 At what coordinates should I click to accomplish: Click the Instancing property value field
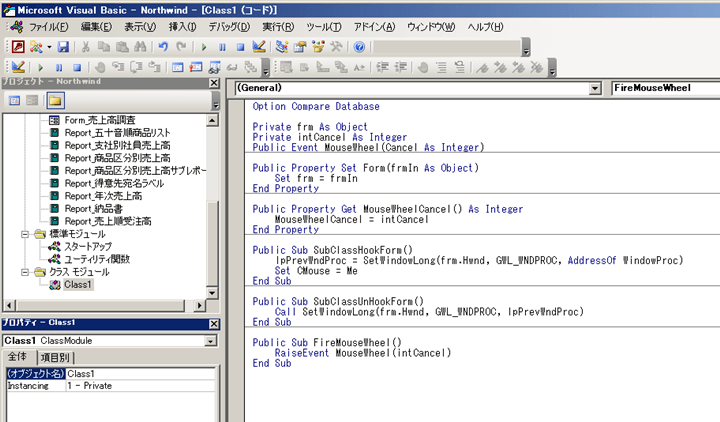point(140,384)
